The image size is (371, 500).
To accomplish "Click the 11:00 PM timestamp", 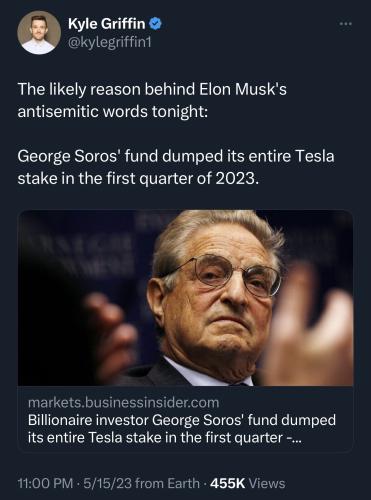I will click(45, 483).
